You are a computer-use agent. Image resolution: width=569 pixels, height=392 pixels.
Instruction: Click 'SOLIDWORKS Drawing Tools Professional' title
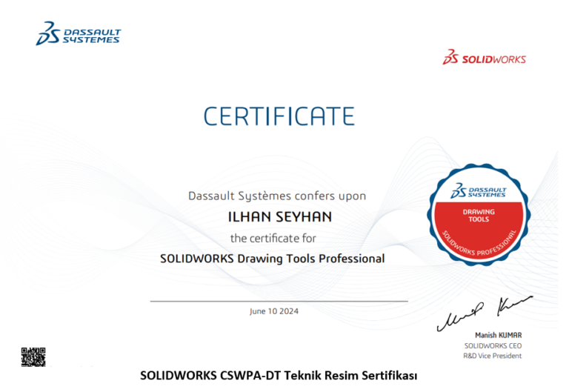click(x=272, y=259)
